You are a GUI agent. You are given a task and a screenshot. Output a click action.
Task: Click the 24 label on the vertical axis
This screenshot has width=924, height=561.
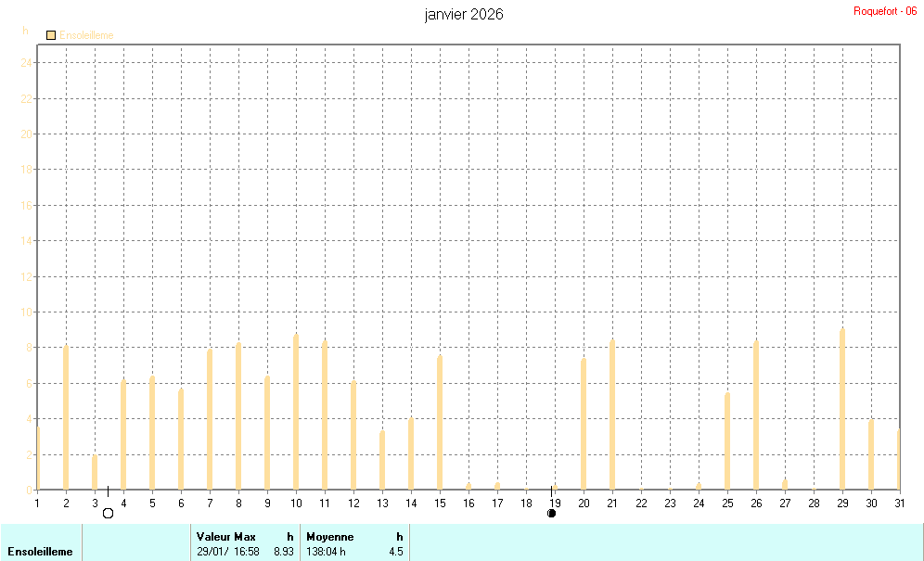click(x=27, y=63)
